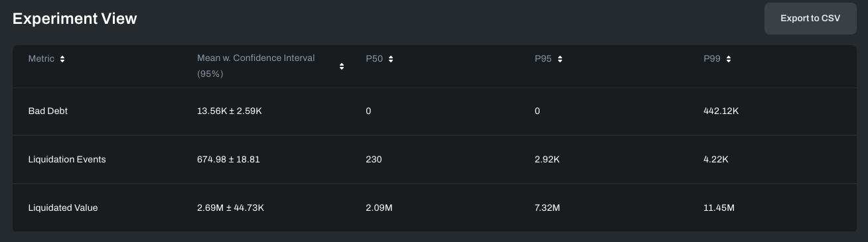Sort table by Metric column icon

click(62, 59)
